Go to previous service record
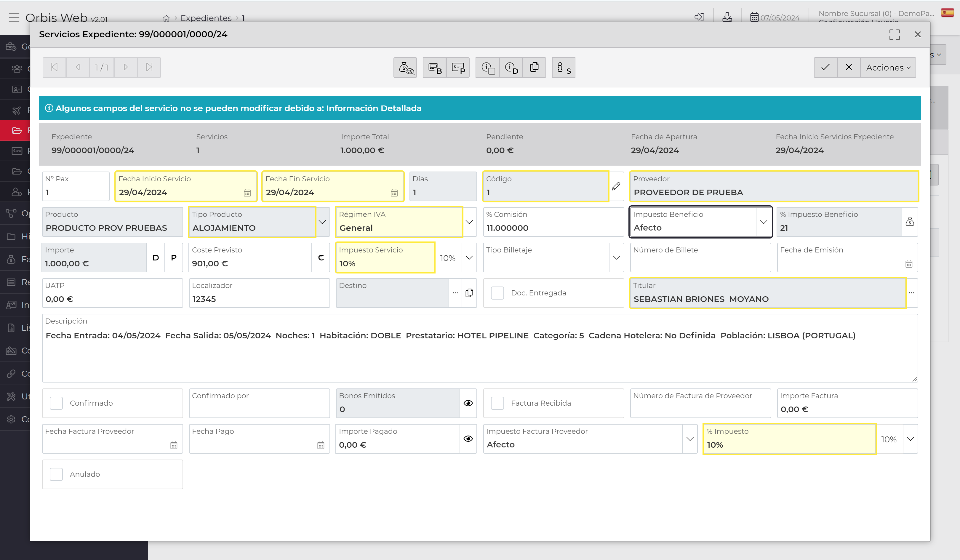The width and height of the screenshot is (960, 560). 78,68
